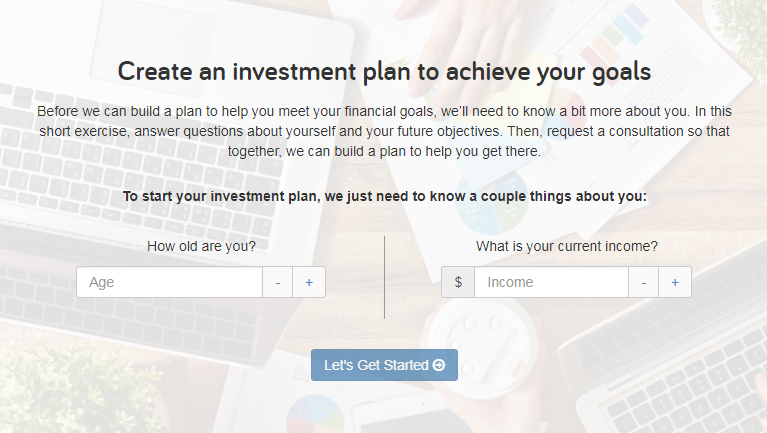Screen dimensions: 767x433
Task: Click the bold "To start your investment plan" prompt
Action: point(384,196)
